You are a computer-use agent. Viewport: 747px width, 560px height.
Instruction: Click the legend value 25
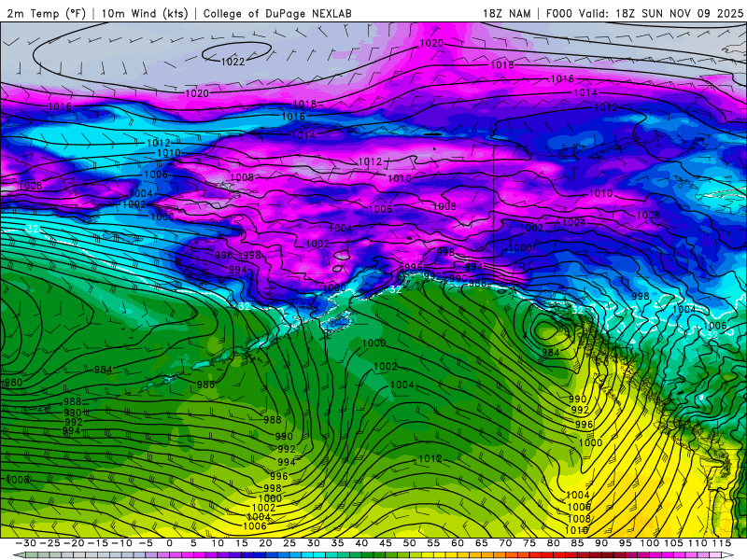(x=289, y=543)
